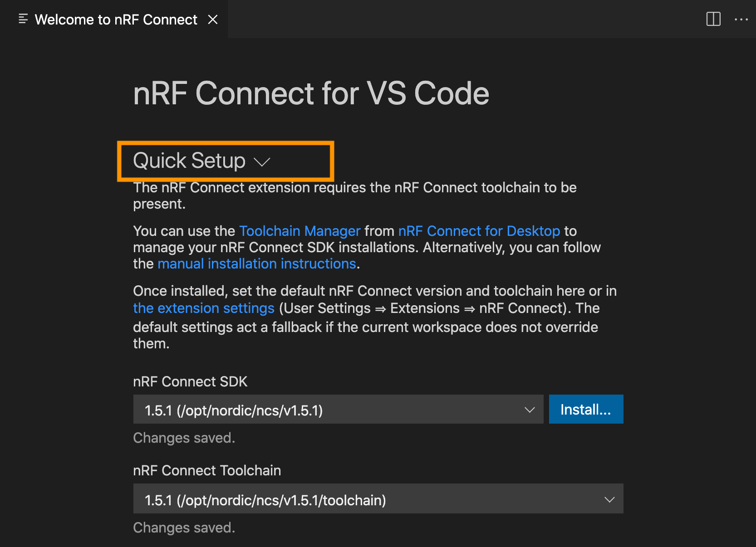Click the chevron arrow in Toolchain dropdown
This screenshot has height=547, width=756.
609,499
